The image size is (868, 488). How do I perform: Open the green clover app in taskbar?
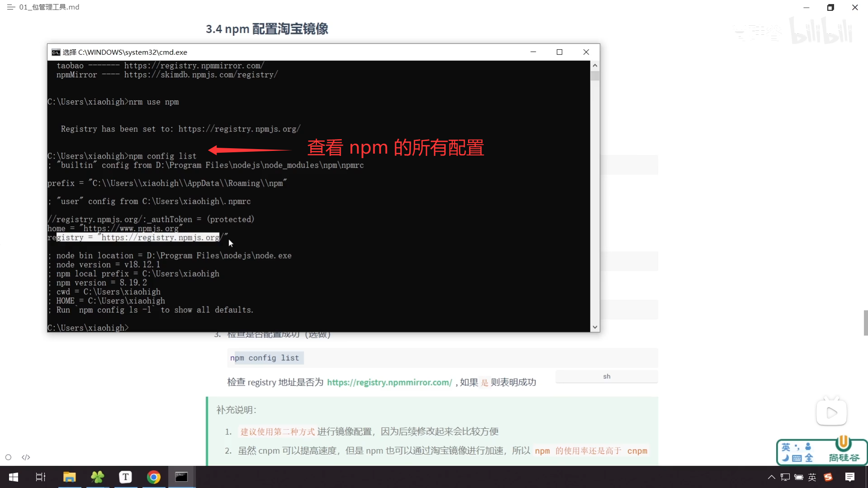point(97,477)
